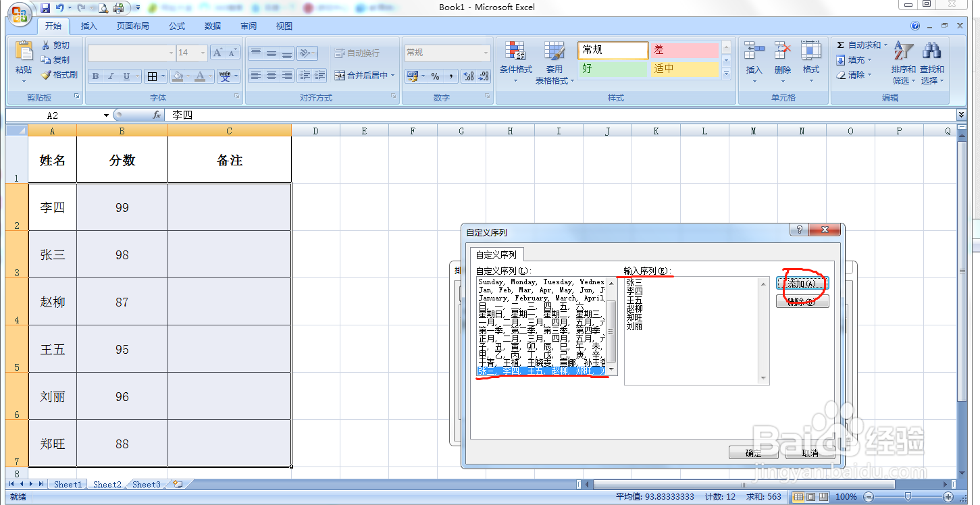
Task: Activate the 格式刷 format painter
Action: coord(59,75)
